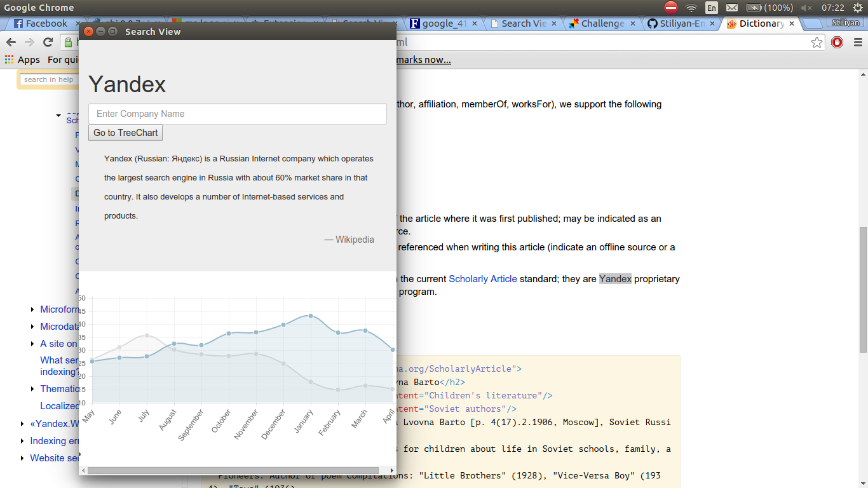Close the Dictionary tab
This screenshot has width=868, height=488.
click(x=792, y=24)
